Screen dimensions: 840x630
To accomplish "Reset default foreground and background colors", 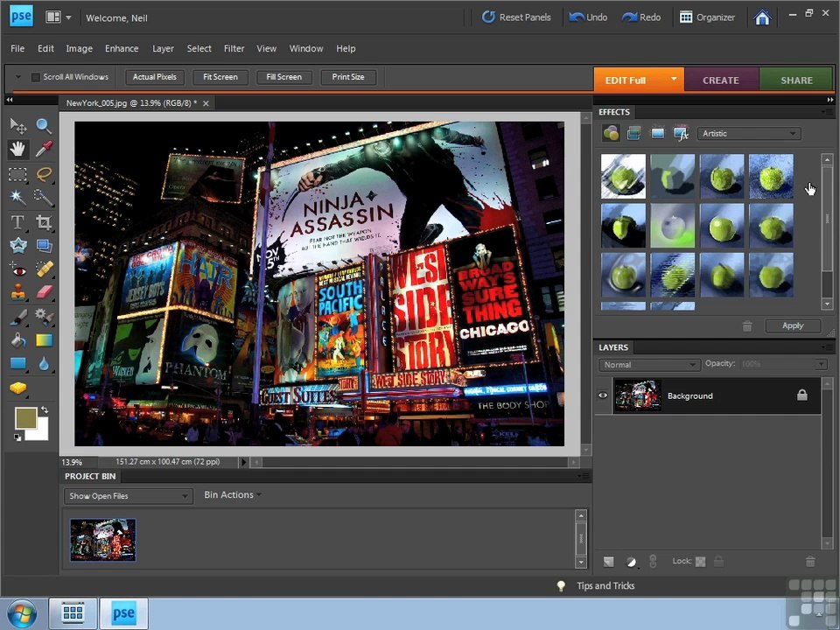I will click(x=17, y=437).
